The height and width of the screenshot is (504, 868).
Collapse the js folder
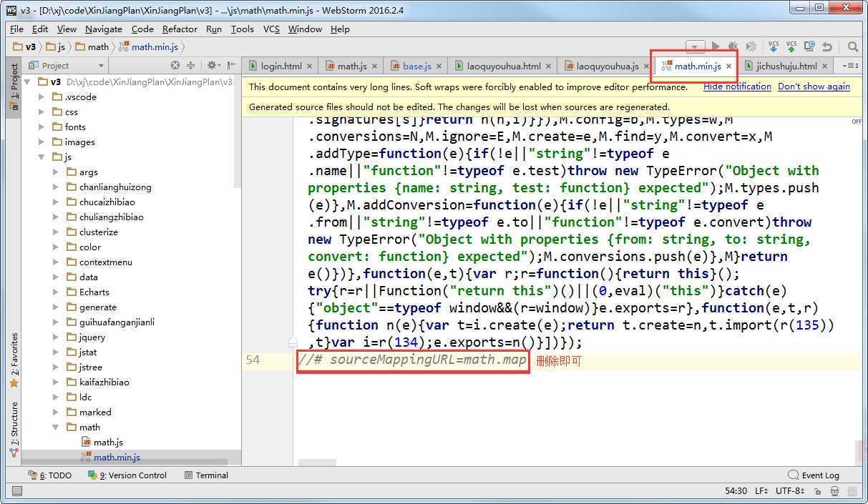pyautogui.click(x=42, y=157)
